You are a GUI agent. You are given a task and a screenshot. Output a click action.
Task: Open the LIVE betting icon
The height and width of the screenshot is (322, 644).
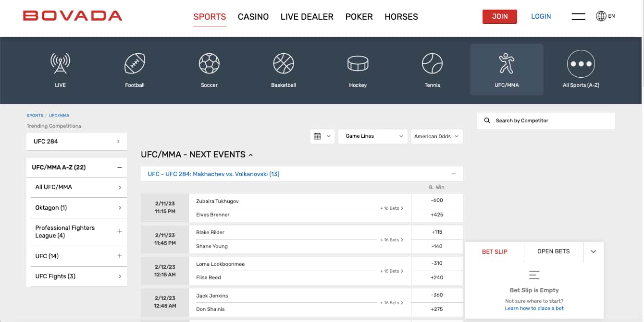click(60, 63)
